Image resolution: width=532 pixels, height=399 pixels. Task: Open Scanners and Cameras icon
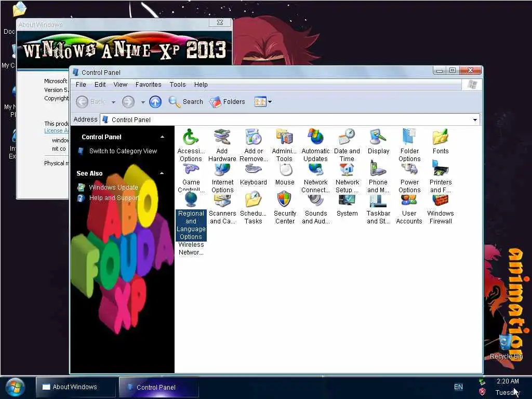[222, 209]
